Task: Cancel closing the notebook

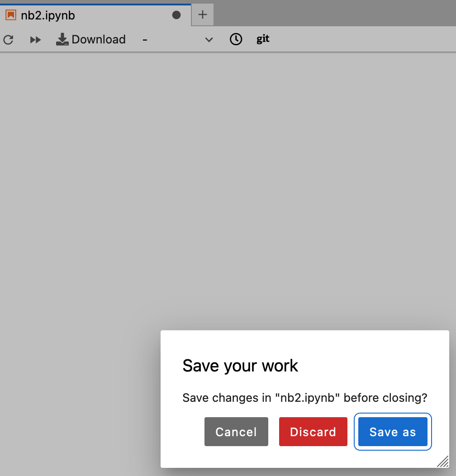Action: [236, 432]
